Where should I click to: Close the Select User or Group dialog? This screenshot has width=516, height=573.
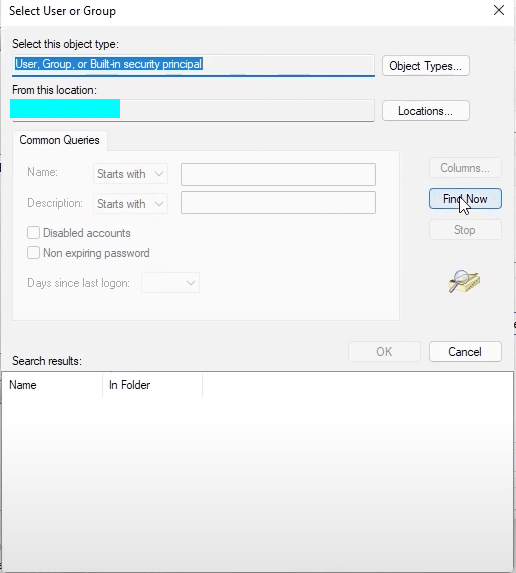pyautogui.click(x=499, y=10)
